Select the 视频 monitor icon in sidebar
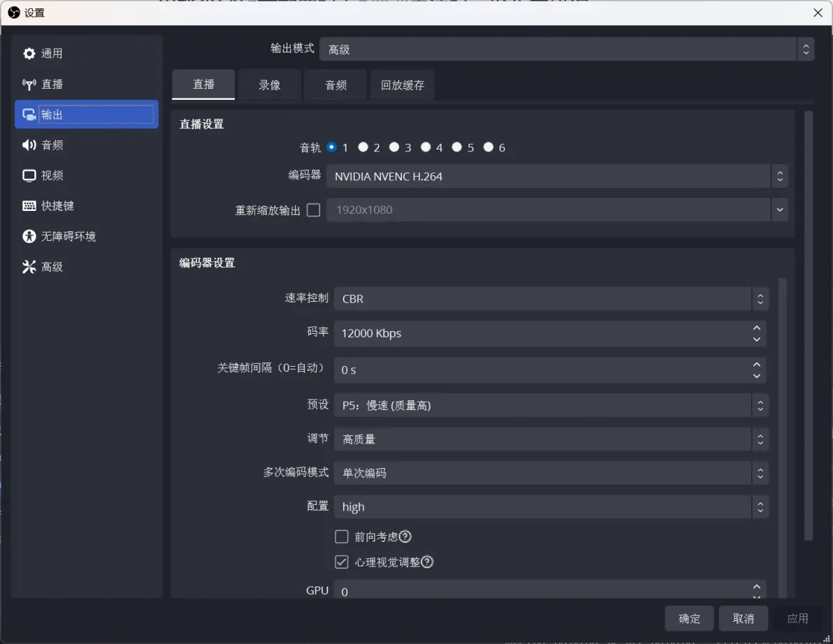833x644 pixels. point(29,176)
